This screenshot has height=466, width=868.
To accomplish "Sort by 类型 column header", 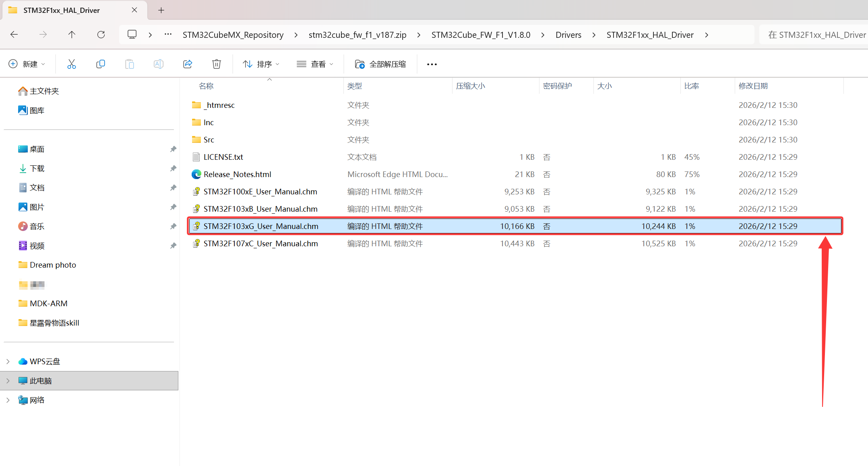I will tap(355, 86).
